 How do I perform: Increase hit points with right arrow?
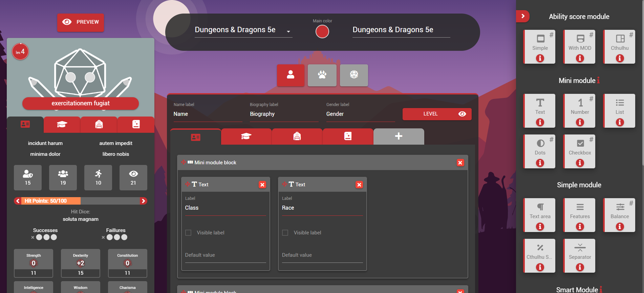(144, 201)
